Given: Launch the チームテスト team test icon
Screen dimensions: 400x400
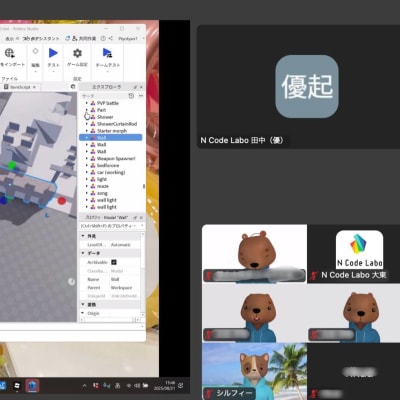Looking at the screenshot, I should point(107,53).
